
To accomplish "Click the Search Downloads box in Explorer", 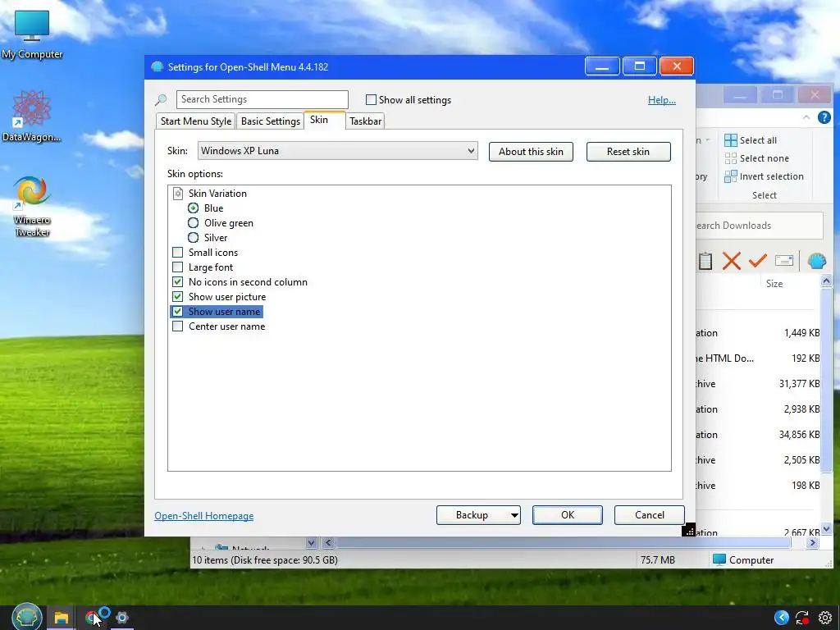I will [x=759, y=226].
